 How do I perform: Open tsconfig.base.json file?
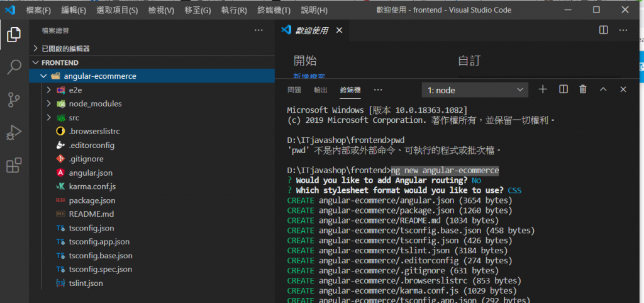coord(101,256)
